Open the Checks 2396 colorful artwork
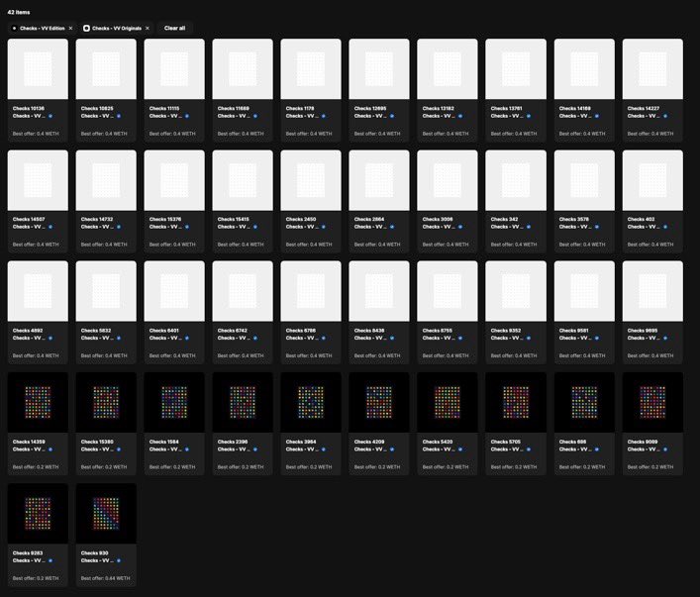The height and width of the screenshot is (597, 700). coord(243,402)
